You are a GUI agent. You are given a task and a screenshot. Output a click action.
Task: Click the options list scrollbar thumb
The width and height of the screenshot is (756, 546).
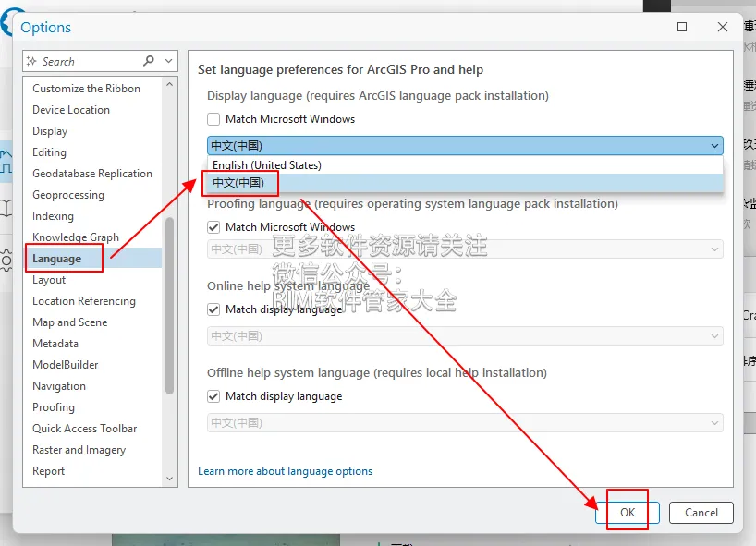click(169, 306)
